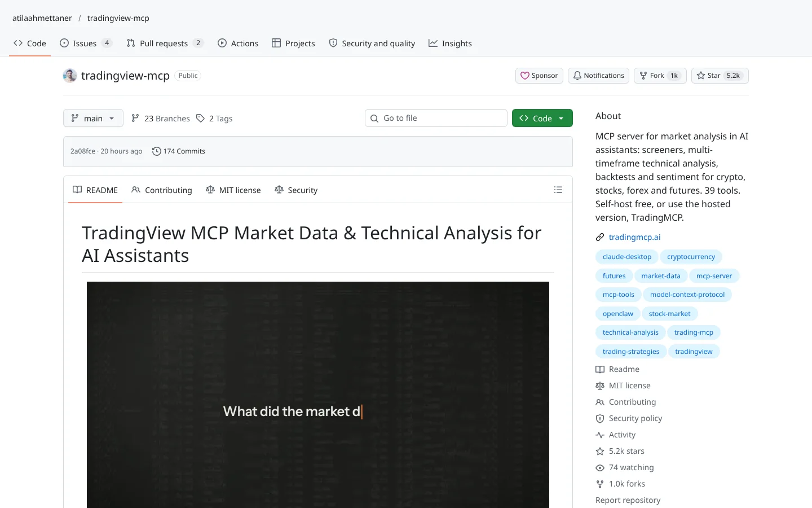Go to Pull requests tab
The width and height of the screenshot is (812, 508).
(x=165, y=43)
